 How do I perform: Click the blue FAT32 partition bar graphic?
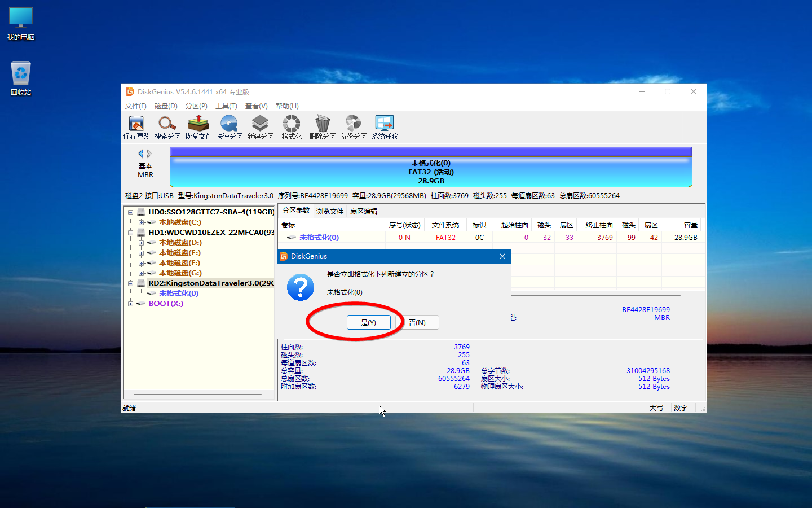(431, 167)
